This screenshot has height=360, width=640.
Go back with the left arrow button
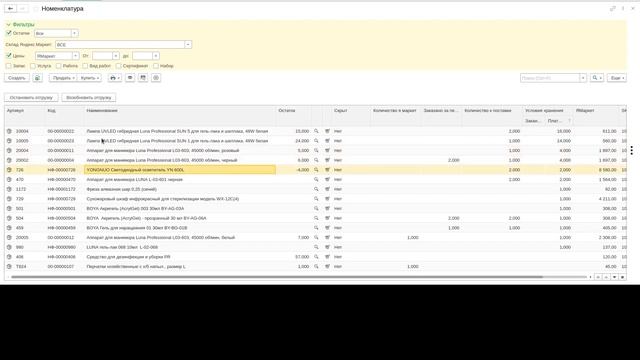[x=10, y=9]
